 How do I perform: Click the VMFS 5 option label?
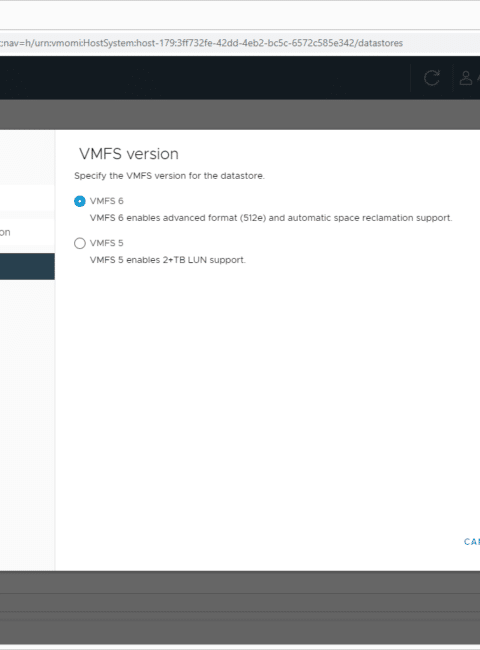[107, 243]
